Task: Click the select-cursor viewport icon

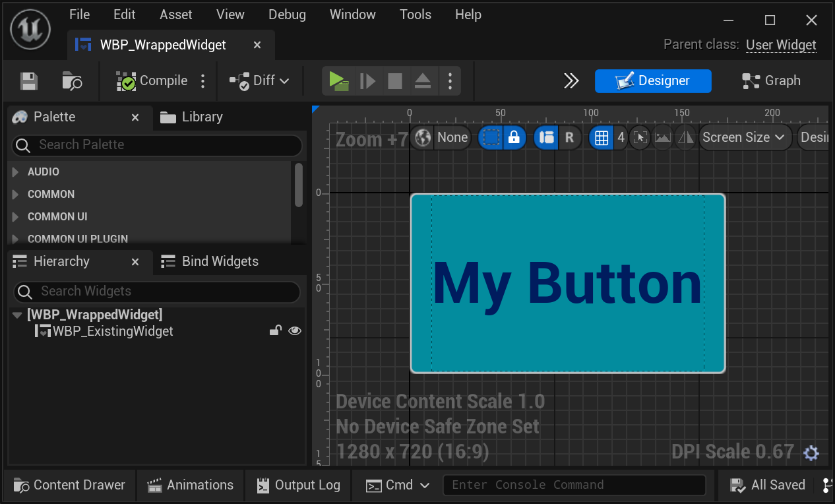Action: point(640,137)
